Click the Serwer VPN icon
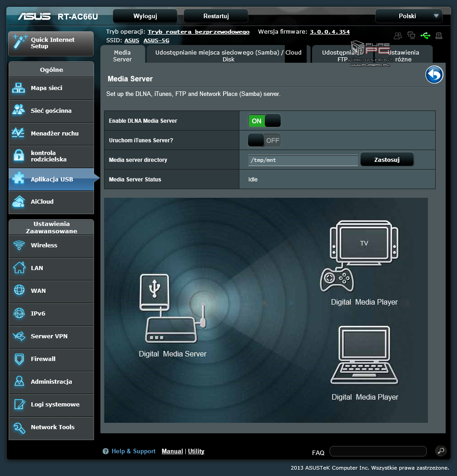Viewport: 457px width, 476px height. click(20, 336)
